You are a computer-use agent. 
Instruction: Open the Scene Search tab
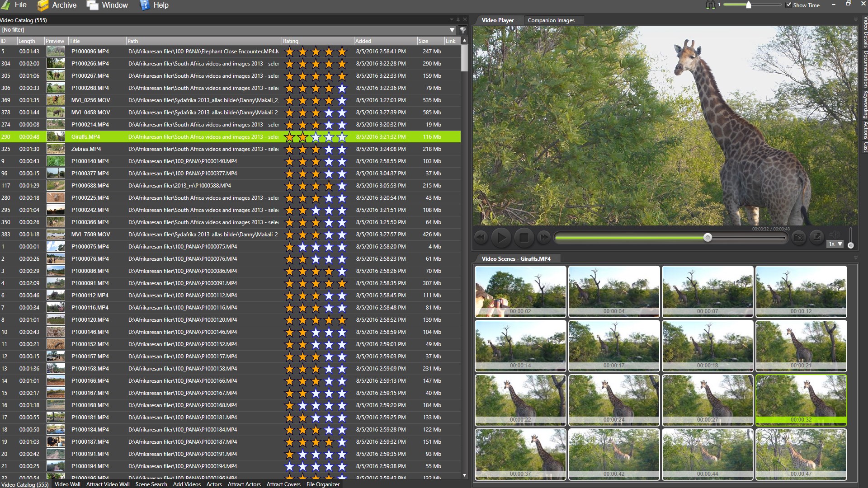pos(151,484)
